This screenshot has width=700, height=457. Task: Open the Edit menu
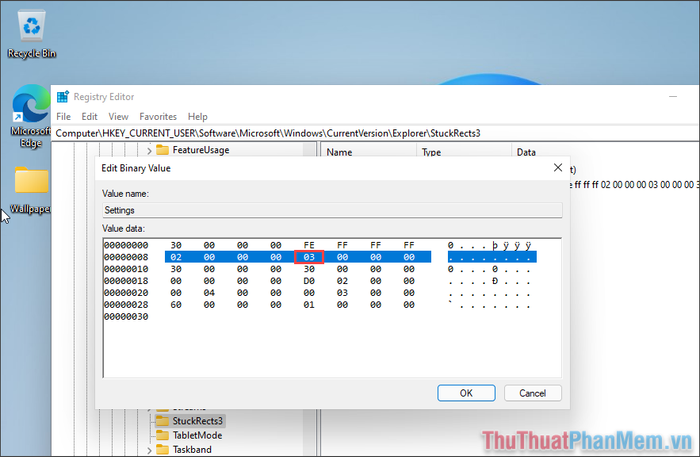pos(89,116)
